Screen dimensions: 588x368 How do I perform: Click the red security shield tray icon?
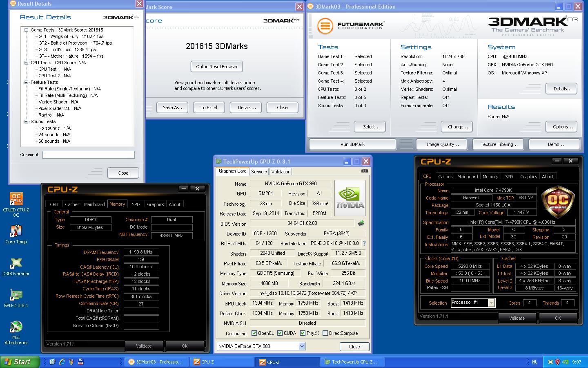click(557, 362)
